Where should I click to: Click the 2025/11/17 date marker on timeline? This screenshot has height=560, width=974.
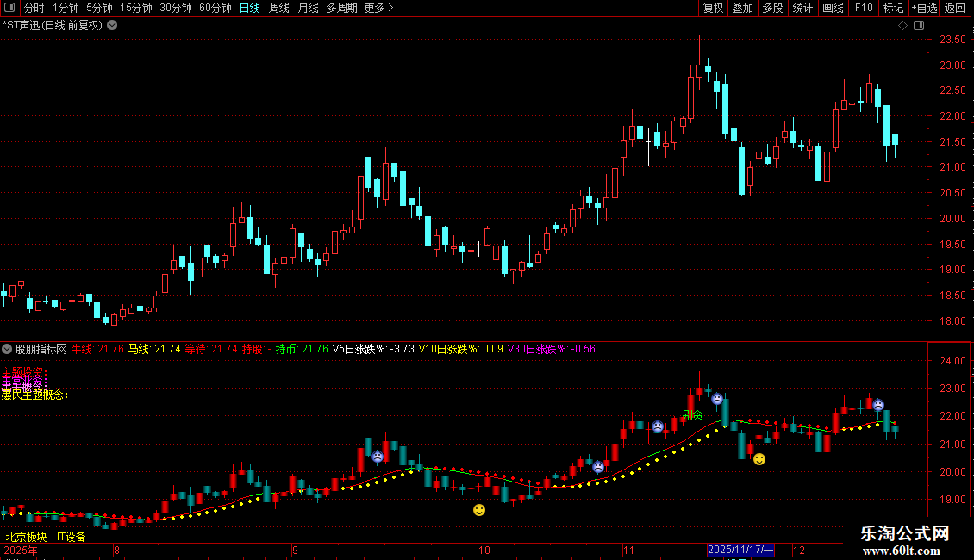point(740,550)
